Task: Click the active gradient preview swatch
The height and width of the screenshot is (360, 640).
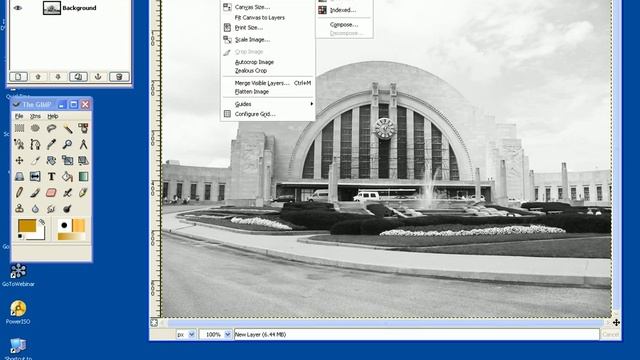Action: click(x=72, y=237)
